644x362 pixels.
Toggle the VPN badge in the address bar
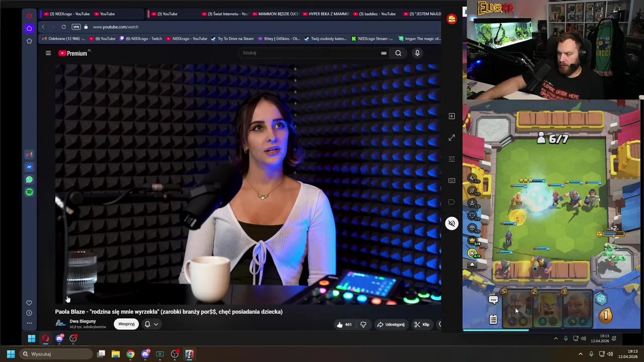[76, 27]
